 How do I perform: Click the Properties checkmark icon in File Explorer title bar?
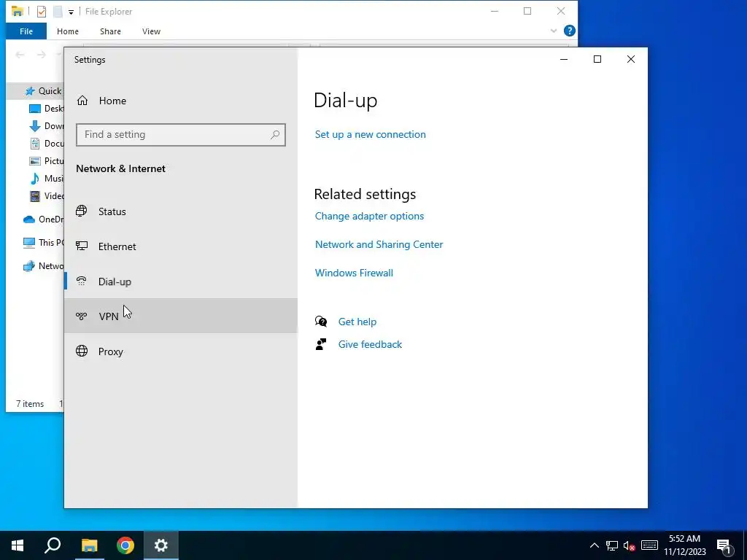tap(42, 12)
